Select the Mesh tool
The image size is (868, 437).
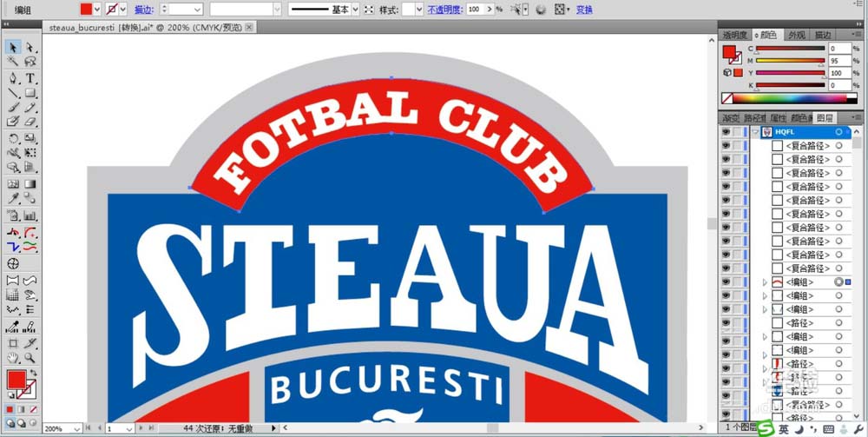pos(13,184)
